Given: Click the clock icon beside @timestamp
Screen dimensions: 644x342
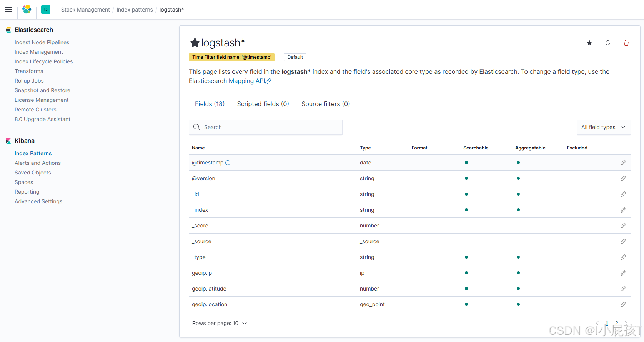Looking at the screenshot, I should (228, 163).
